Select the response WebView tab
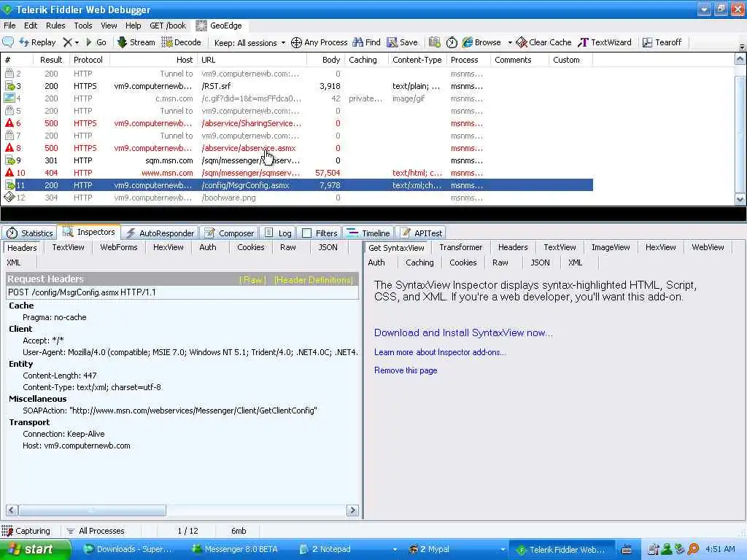747x560 pixels. click(708, 247)
